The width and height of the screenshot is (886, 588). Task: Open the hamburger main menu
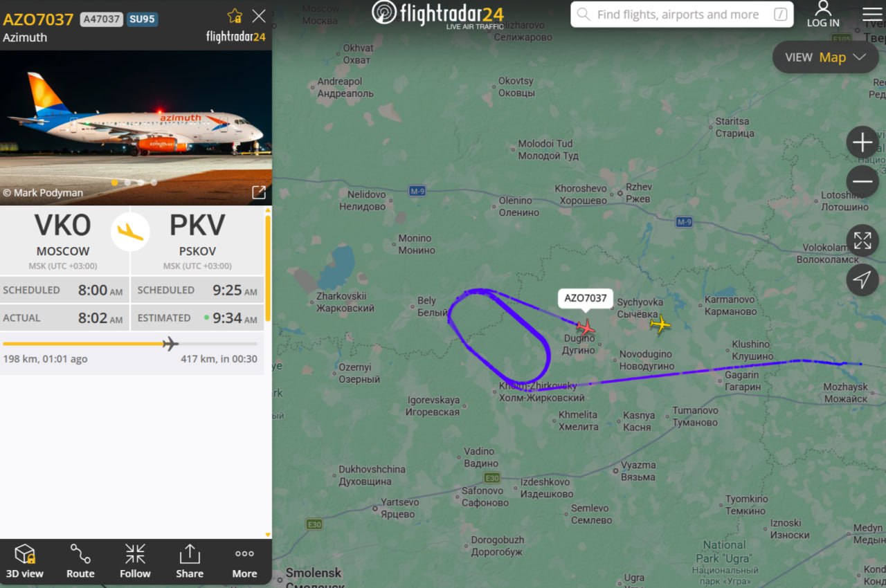click(x=872, y=14)
